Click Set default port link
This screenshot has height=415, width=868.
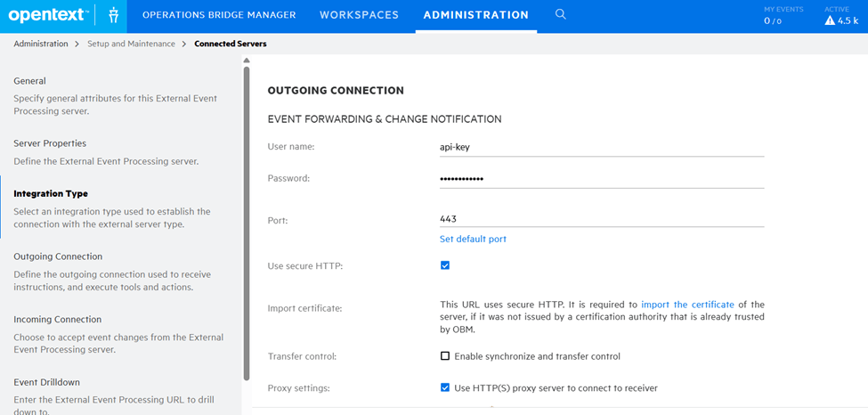[x=473, y=239]
